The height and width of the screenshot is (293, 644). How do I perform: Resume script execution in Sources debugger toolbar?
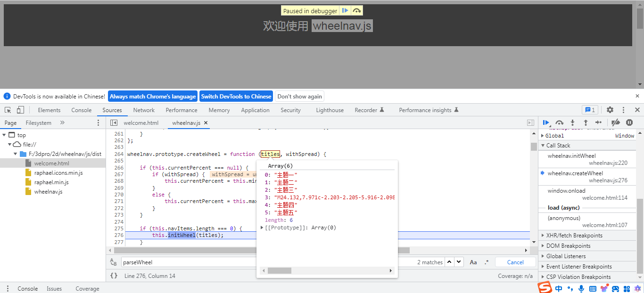coord(546,122)
